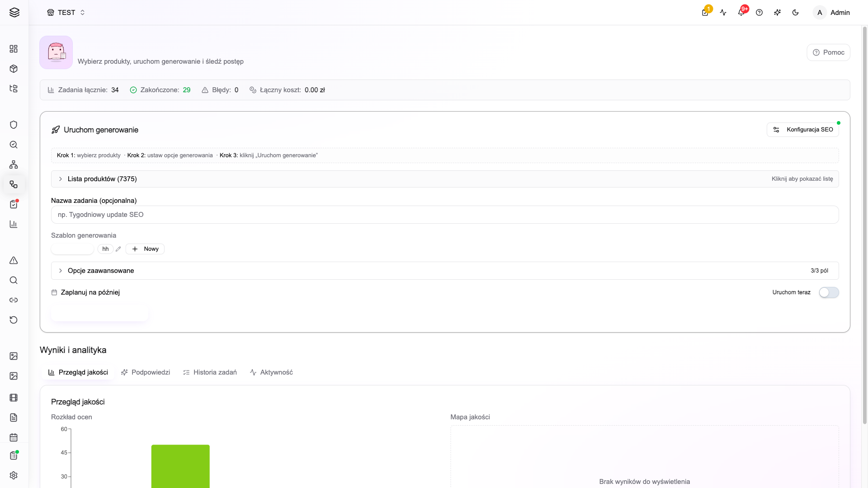The image size is (868, 488).
Task: Open the calendar icon in sidebar
Action: 14,437
